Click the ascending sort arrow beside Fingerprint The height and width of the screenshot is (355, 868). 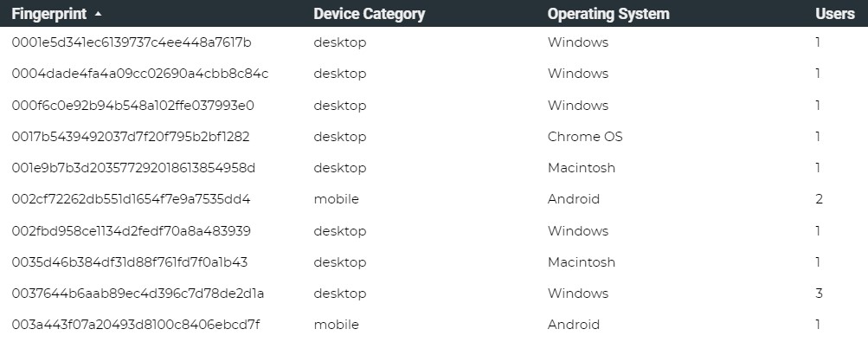coord(98,14)
